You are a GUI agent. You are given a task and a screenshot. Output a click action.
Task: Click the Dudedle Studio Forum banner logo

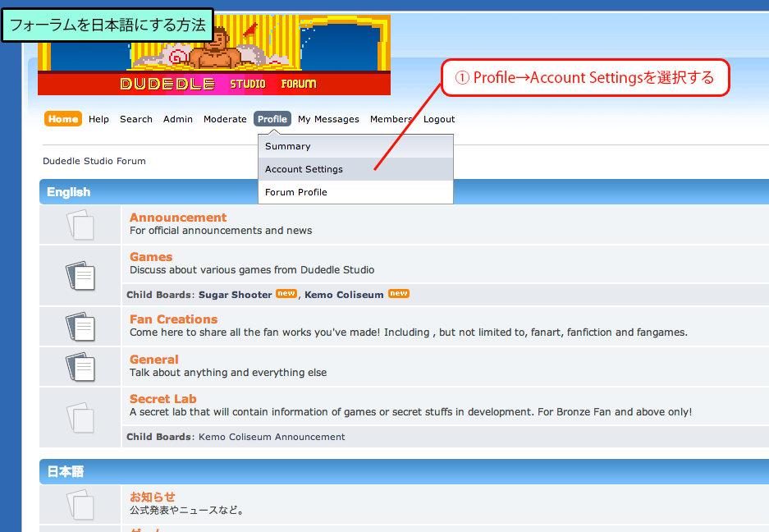[214, 55]
